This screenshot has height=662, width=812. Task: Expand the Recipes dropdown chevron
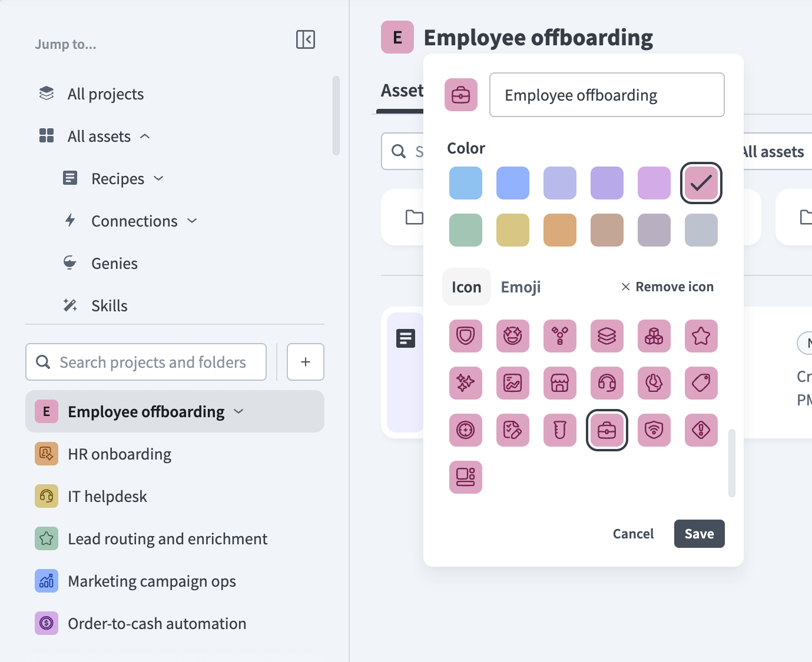click(x=158, y=178)
